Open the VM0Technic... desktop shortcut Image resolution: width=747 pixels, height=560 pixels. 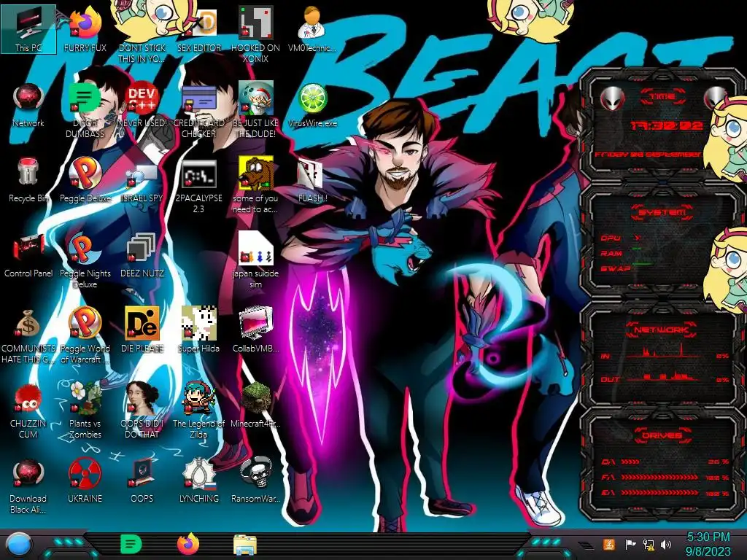tap(312, 29)
